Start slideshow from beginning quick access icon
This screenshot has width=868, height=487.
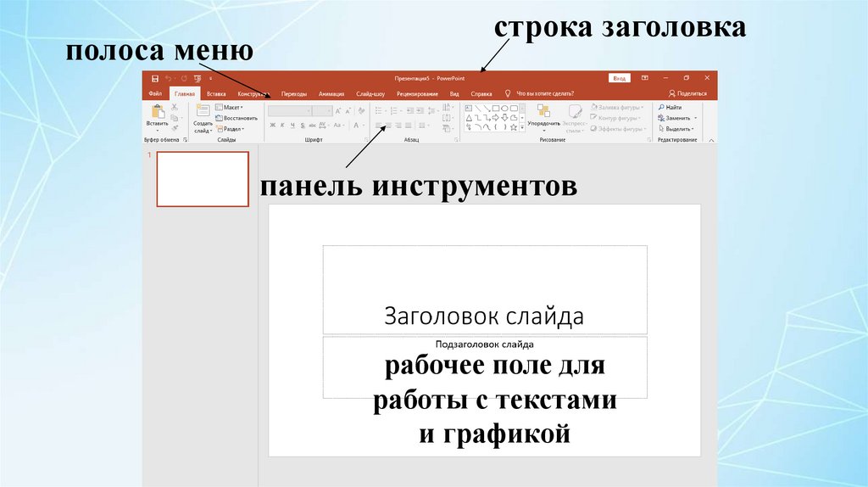tap(198, 79)
